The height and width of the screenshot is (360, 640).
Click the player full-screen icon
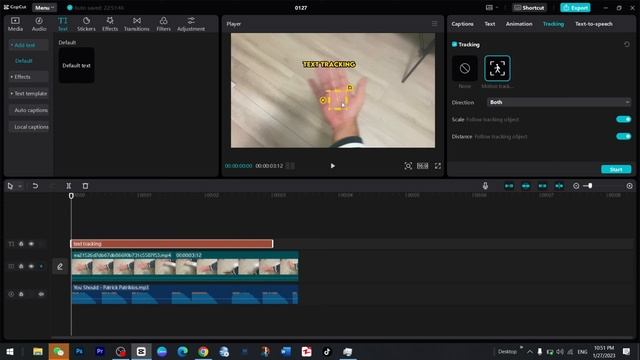tap(438, 166)
